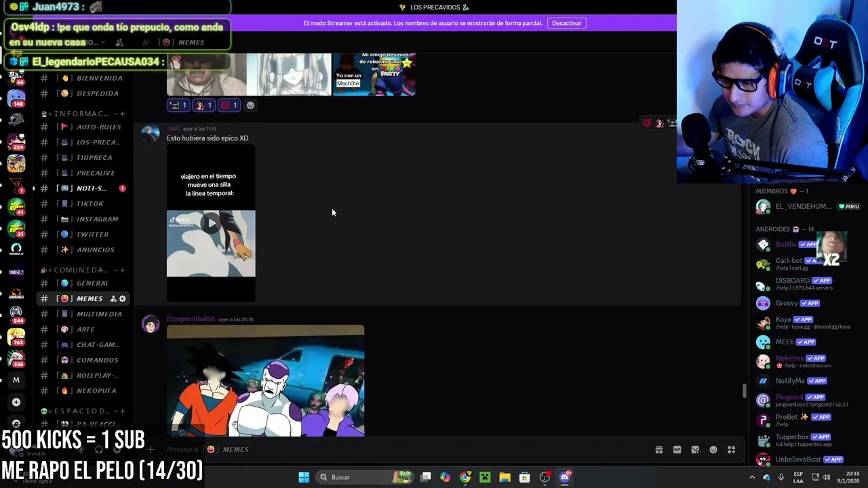Screen dimensions: 868x488
Task: Open the INSTAGRAM channel
Action: (x=83, y=219)
